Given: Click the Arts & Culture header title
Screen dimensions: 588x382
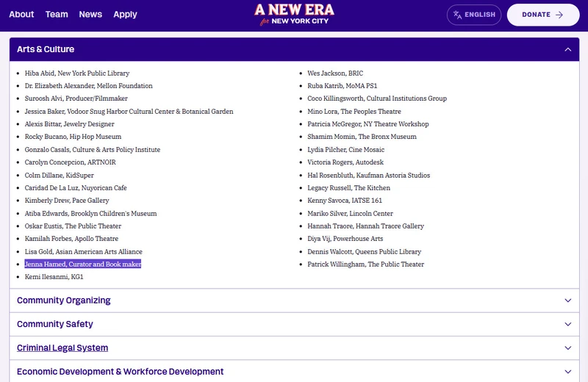Looking at the screenshot, I should click(x=46, y=49).
